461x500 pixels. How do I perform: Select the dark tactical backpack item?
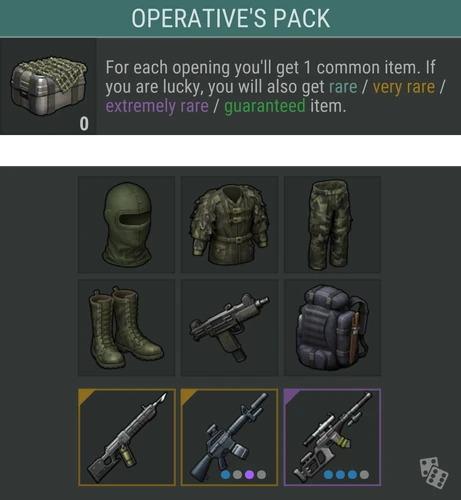332,328
